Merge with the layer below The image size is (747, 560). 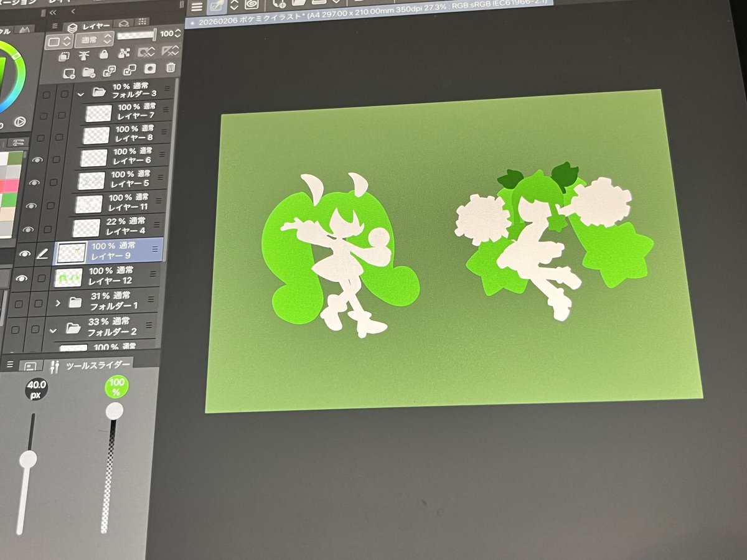130,70
